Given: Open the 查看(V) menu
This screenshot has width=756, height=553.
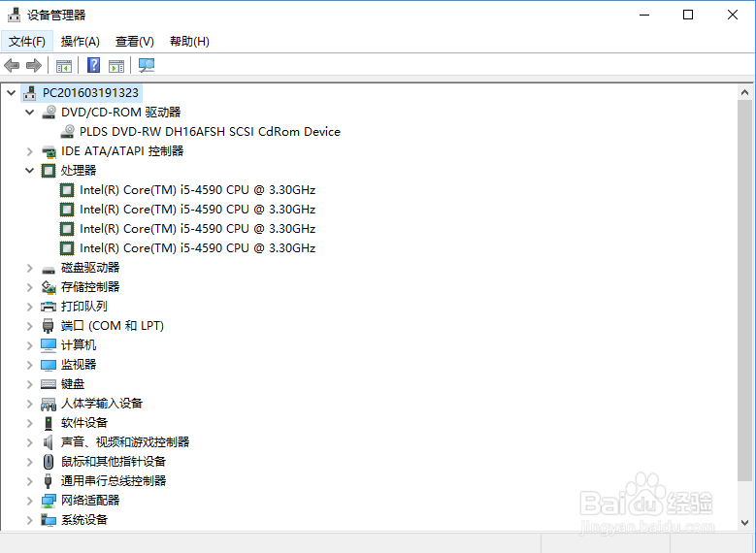Looking at the screenshot, I should click(x=135, y=42).
